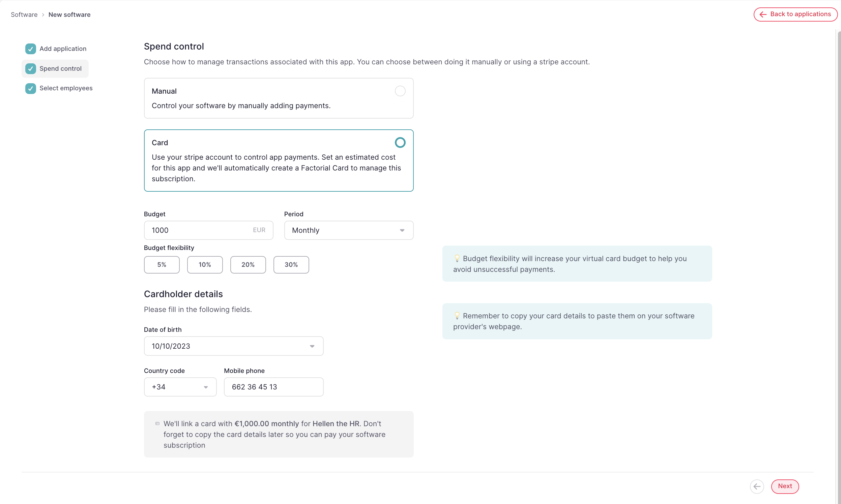Open the Period Monthly dropdown
Screen dimensions: 841x504
348,230
